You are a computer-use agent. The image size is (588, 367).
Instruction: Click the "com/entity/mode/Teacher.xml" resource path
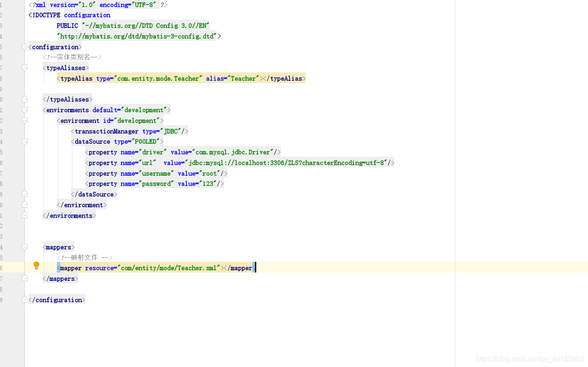tap(169, 268)
